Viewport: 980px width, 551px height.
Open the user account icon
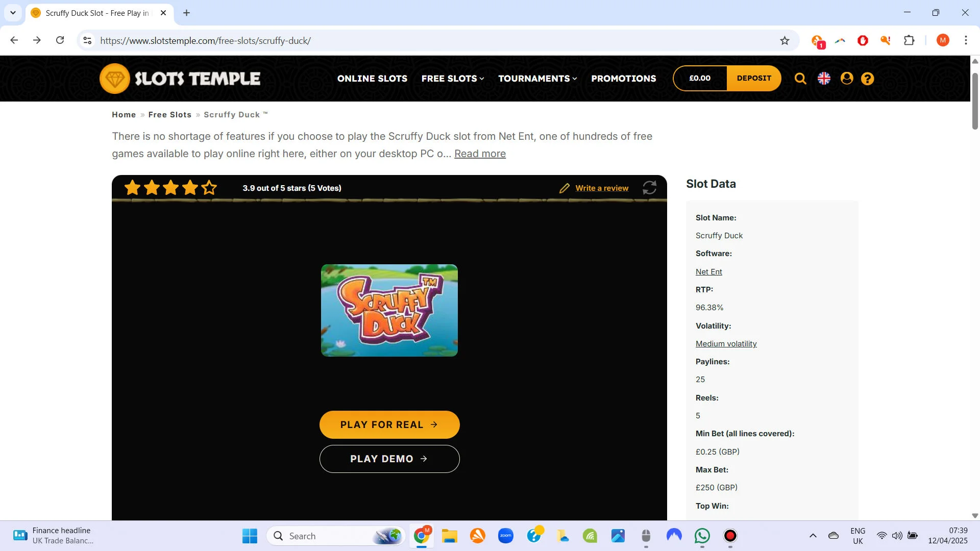[x=847, y=79]
